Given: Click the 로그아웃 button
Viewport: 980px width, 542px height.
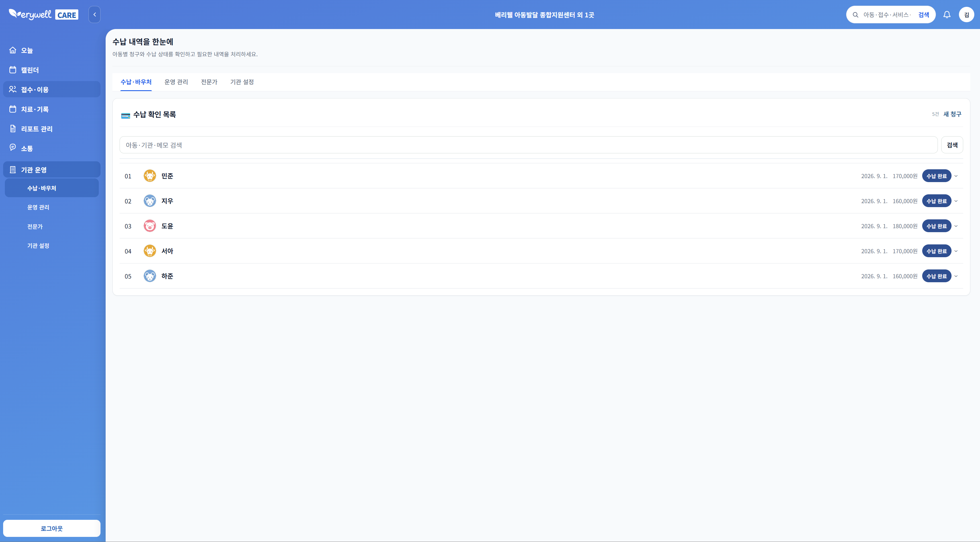Looking at the screenshot, I should (52, 528).
